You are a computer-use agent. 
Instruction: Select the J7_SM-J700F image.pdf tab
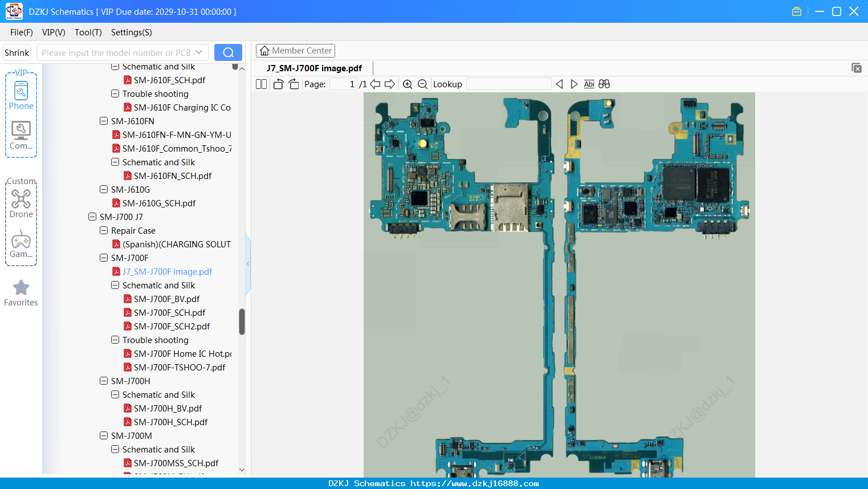click(314, 68)
